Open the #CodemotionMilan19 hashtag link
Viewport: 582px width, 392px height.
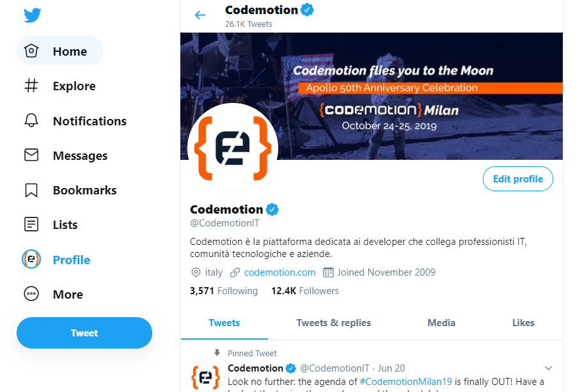405,381
